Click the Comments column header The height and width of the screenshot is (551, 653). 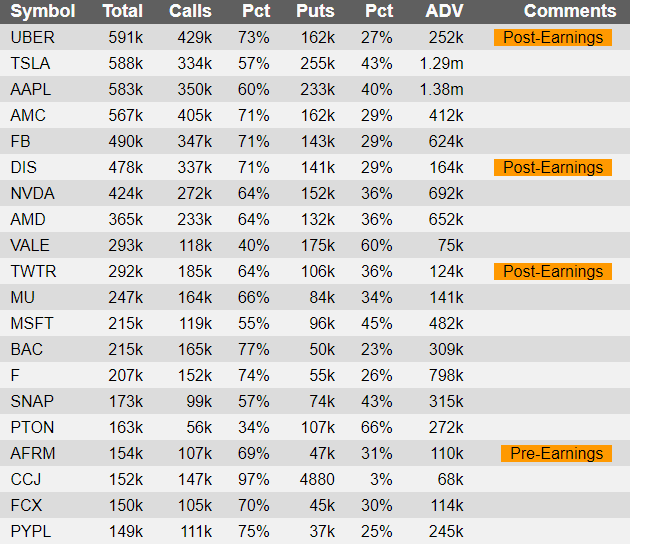click(570, 11)
